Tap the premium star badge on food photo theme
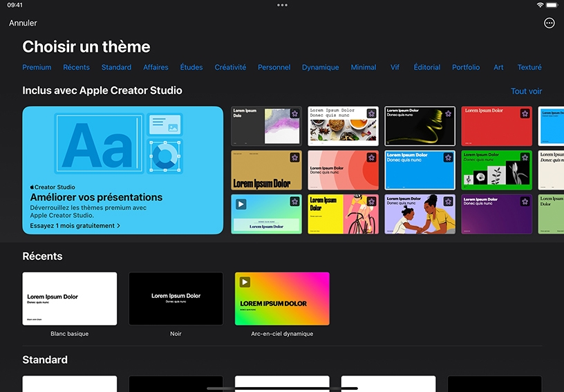The image size is (564, 392). (x=372, y=113)
